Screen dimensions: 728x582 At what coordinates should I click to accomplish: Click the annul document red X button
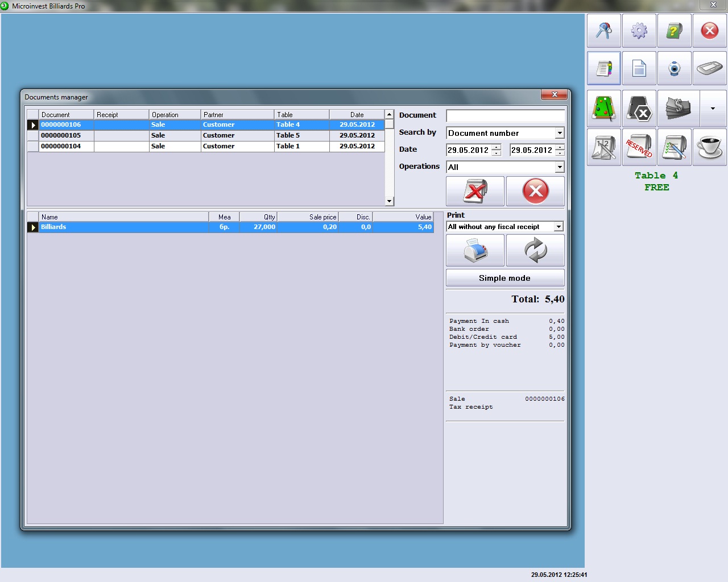475,191
